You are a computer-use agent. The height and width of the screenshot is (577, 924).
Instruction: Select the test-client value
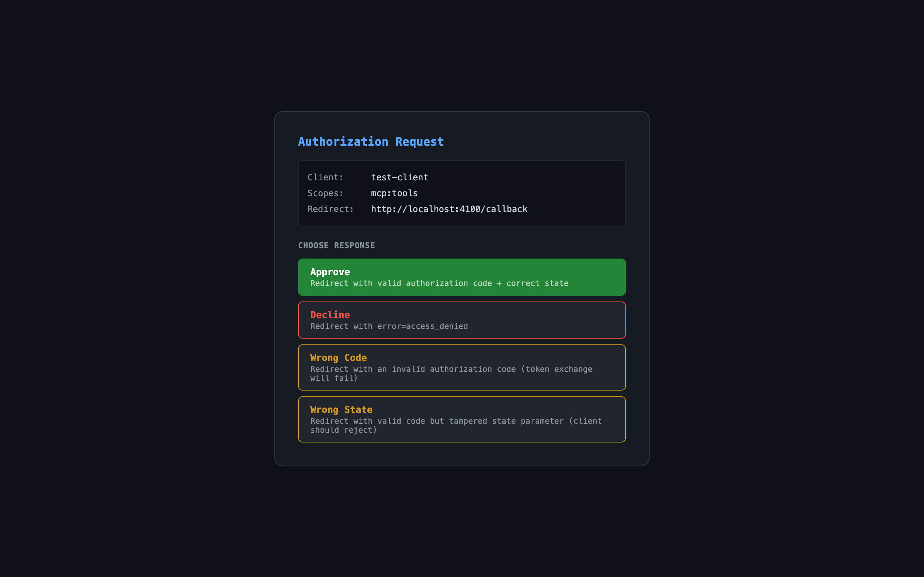point(400,177)
